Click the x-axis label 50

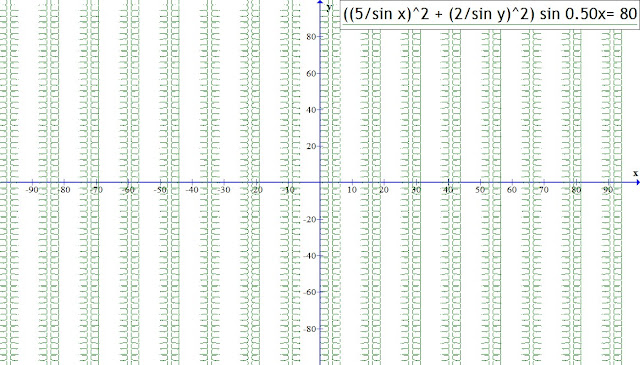(x=480, y=190)
